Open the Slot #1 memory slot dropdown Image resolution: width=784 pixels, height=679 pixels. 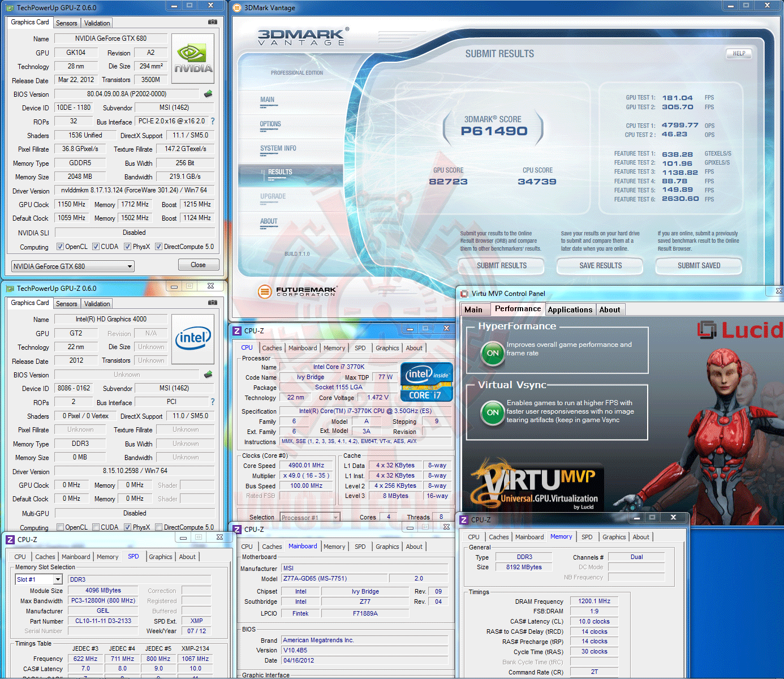click(38, 579)
